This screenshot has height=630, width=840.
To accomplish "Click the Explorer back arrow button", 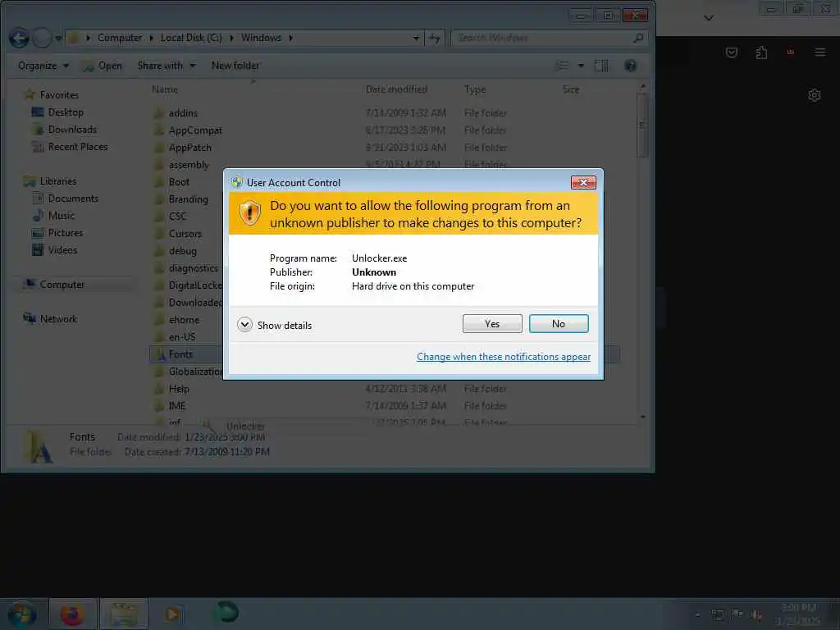I will (20, 38).
